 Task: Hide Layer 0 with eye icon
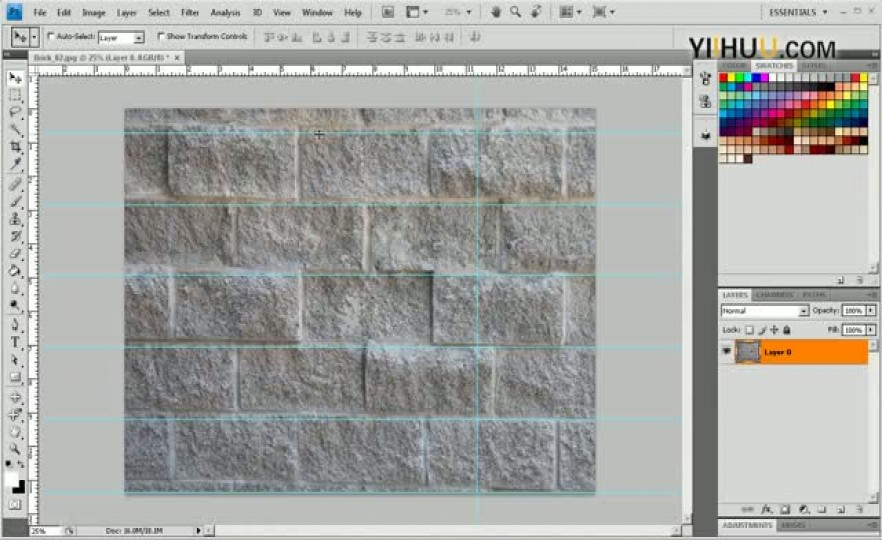tap(726, 352)
